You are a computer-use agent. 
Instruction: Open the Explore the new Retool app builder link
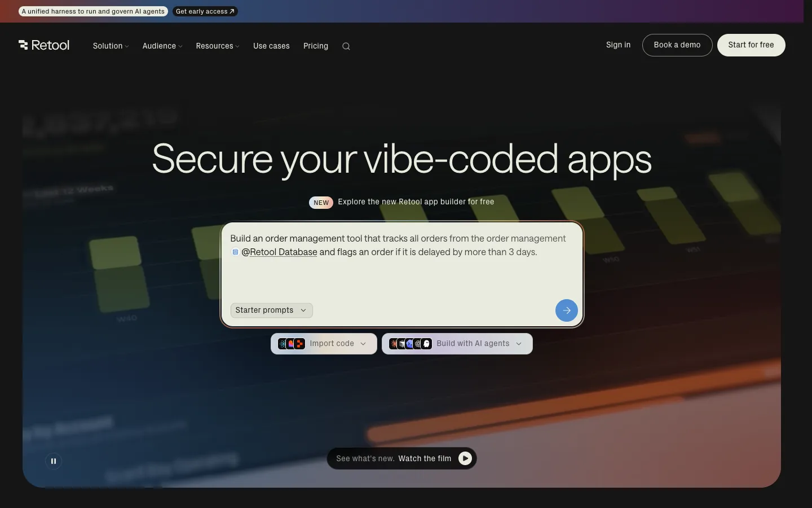click(x=401, y=202)
